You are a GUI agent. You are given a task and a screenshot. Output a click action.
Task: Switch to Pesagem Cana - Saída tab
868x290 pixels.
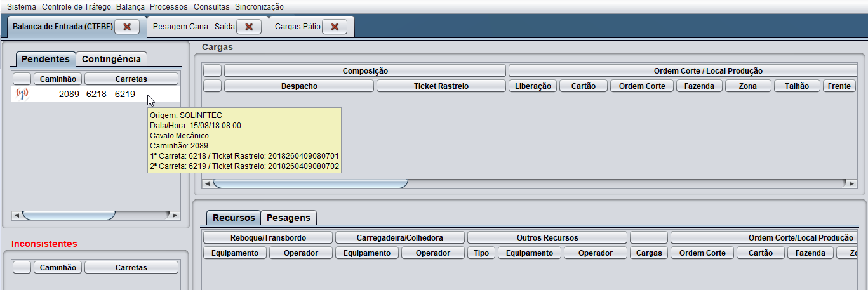(x=194, y=27)
